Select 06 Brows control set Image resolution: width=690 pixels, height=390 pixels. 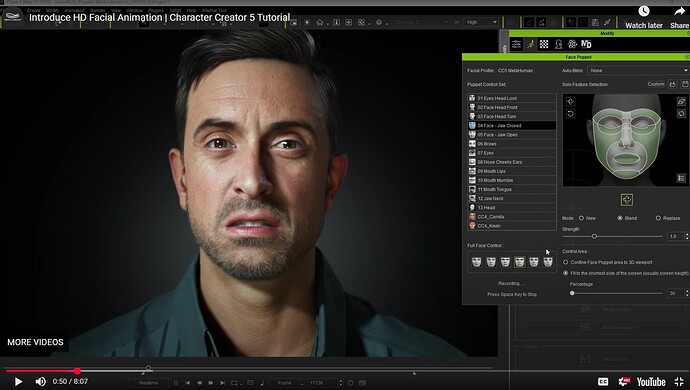512,144
